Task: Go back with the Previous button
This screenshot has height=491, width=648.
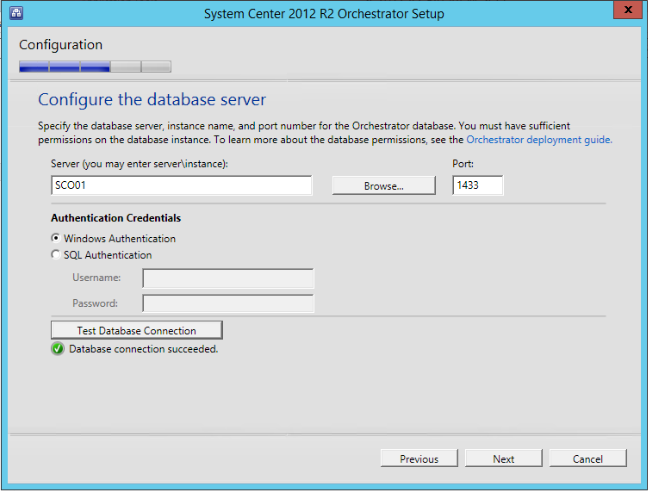Action: (x=419, y=458)
